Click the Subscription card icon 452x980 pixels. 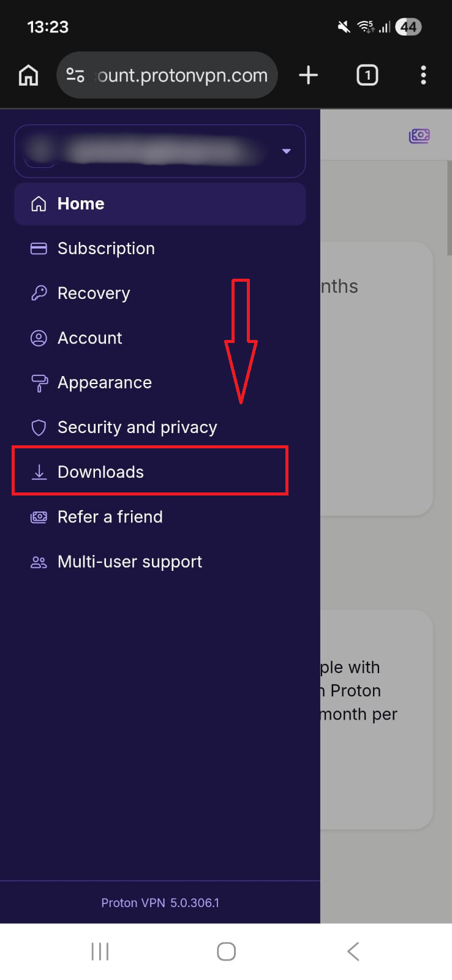[39, 248]
